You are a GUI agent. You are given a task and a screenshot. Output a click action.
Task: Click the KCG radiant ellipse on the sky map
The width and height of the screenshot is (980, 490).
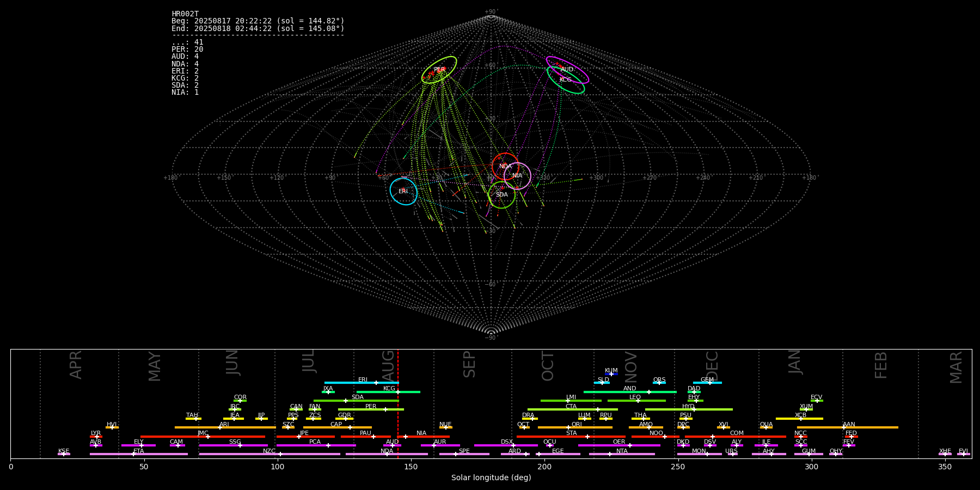566,80
